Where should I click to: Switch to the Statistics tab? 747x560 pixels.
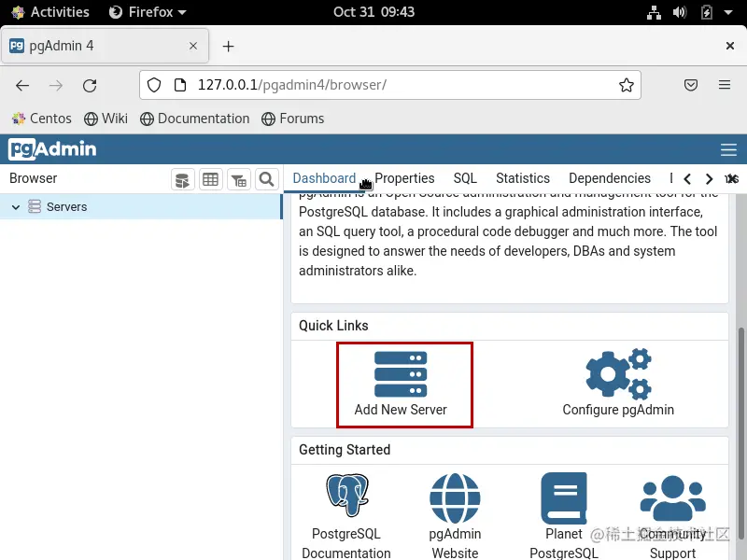(523, 178)
